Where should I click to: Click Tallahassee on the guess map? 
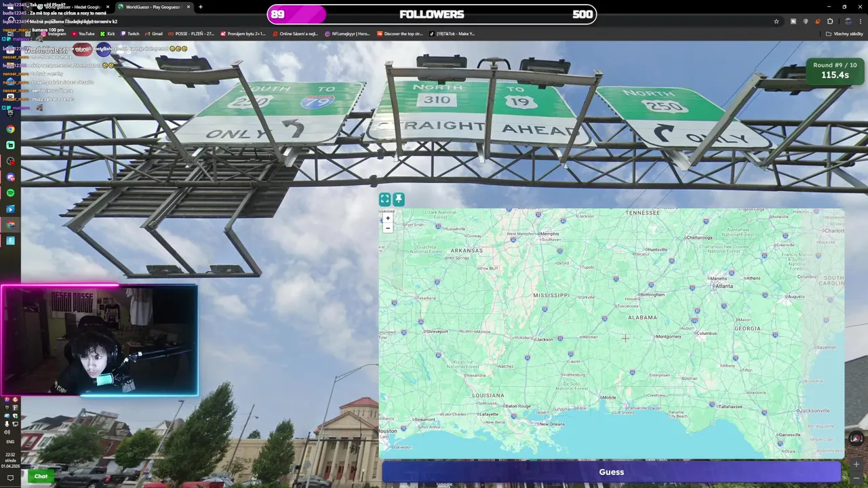click(x=729, y=407)
